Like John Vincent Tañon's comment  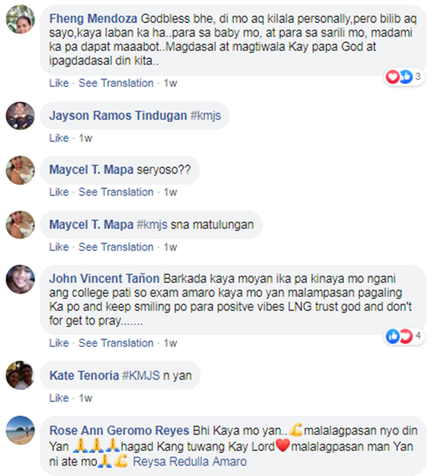59,343
